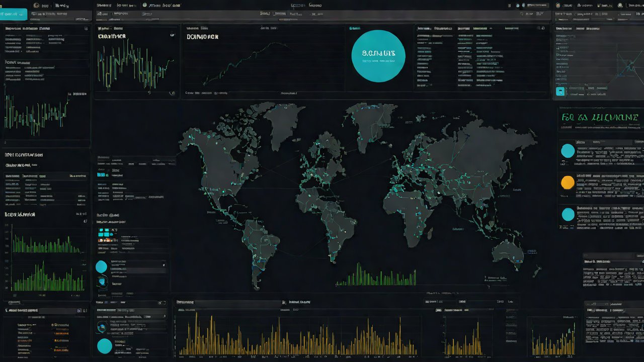Click the outlined avatar icon left of South America
Viewport: 644px width, 362px height.
tap(103, 282)
